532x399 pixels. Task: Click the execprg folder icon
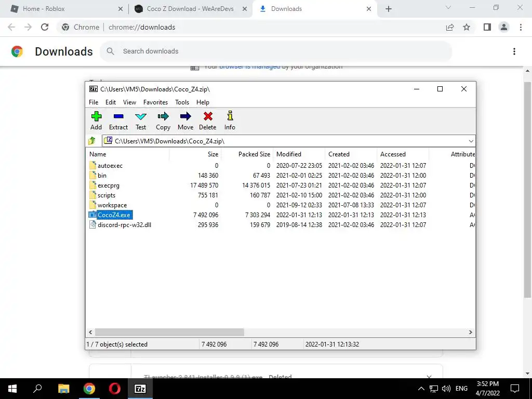pos(92,185)
